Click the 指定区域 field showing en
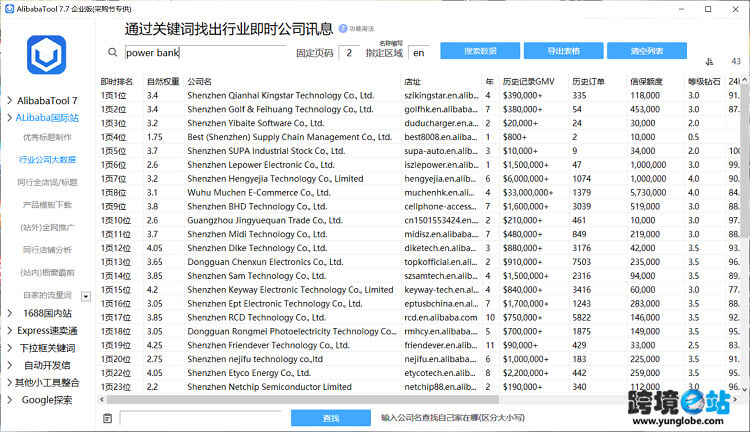 click(x=419, y=53)
